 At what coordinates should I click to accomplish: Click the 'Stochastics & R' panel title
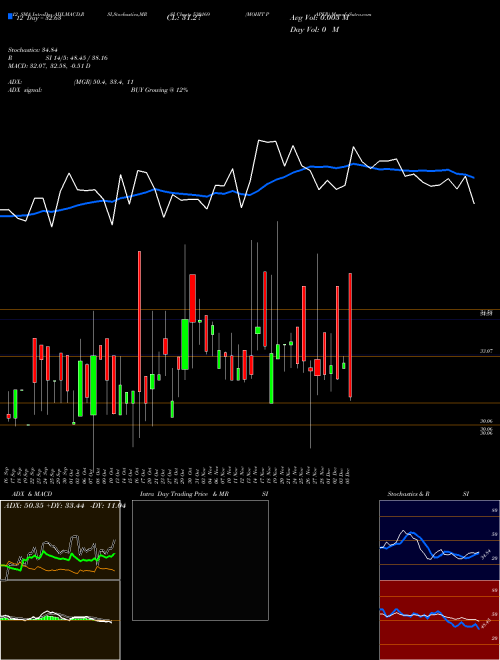[409, 494]
